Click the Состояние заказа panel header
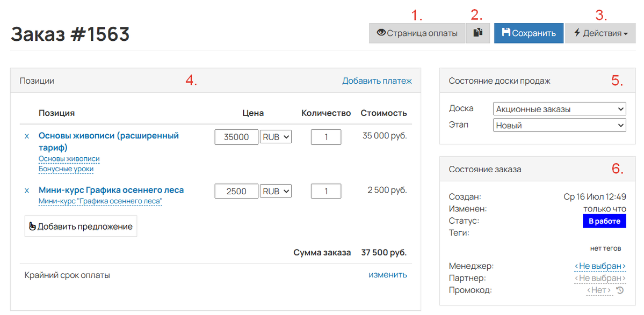644x315 pixels. click(x=538, y=169)
